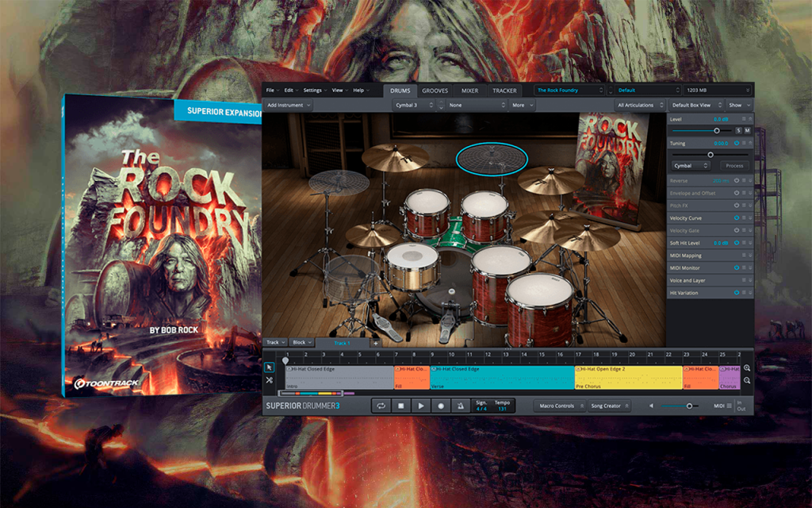The width and height of the screenshot is (812, 508).
Task: Adjust the Level slider handle
Action: pyautogui.click(x=717, y=131)
